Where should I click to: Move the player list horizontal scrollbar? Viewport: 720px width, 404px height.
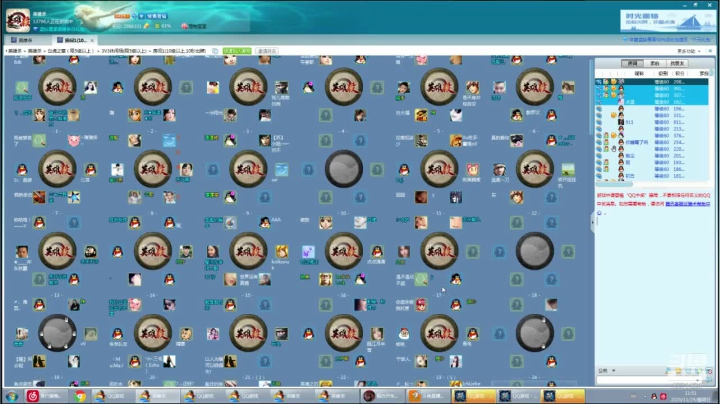coord(615,185)
